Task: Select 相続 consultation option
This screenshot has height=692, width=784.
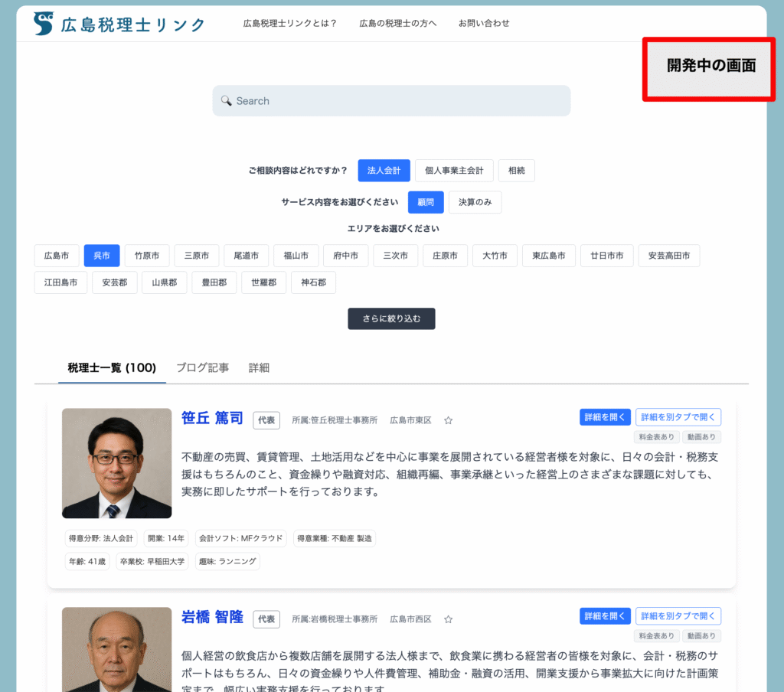Action: pos(517,171)
